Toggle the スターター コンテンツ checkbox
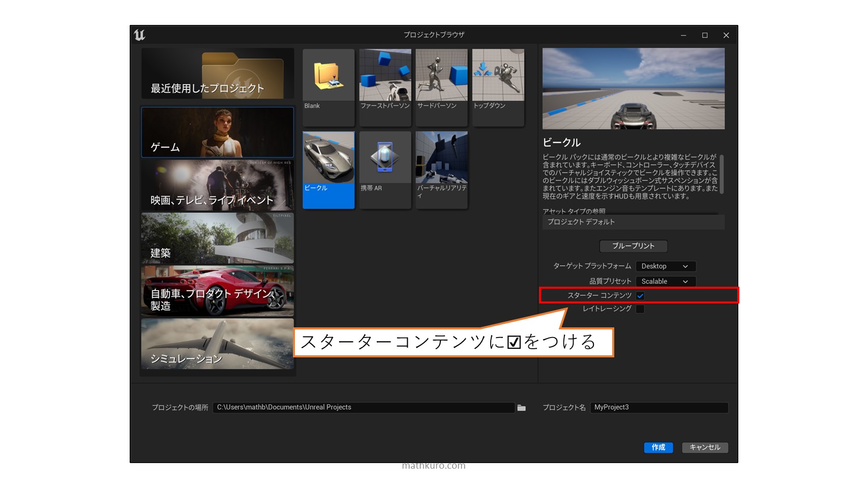868x488 pixels. pyautogui.click(x=640, y=296)
